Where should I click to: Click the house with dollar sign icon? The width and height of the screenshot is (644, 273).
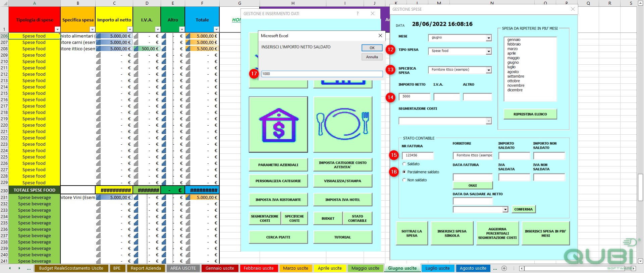(x=278, y=124)
